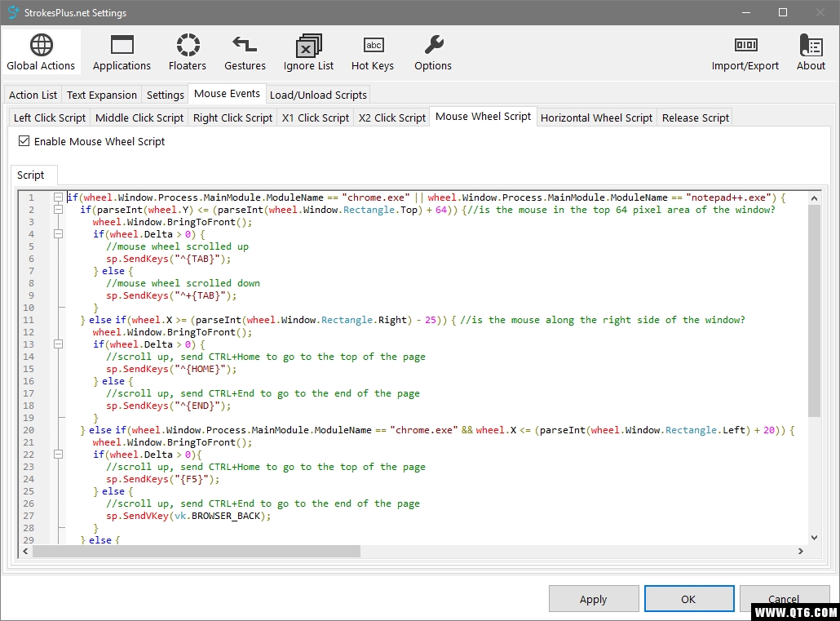Click the sp.SendKeys("^+{TAB}") code line
840x621 pixels.
point(171,295)
